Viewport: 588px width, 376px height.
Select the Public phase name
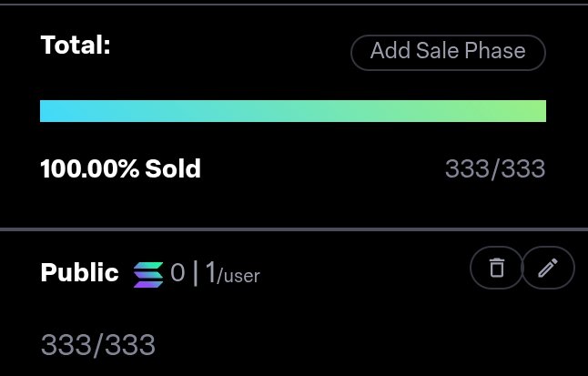[x=79, y=273]
